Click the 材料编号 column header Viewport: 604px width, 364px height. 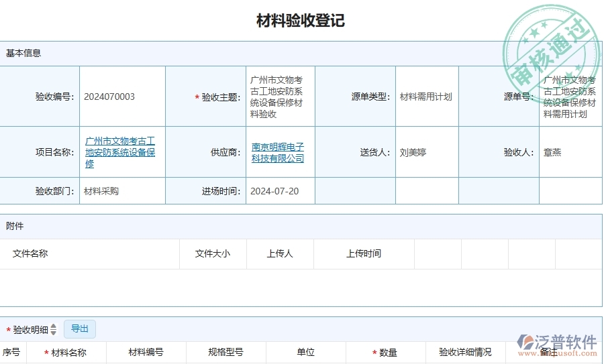pyautogui.click(x=146, y=352)
